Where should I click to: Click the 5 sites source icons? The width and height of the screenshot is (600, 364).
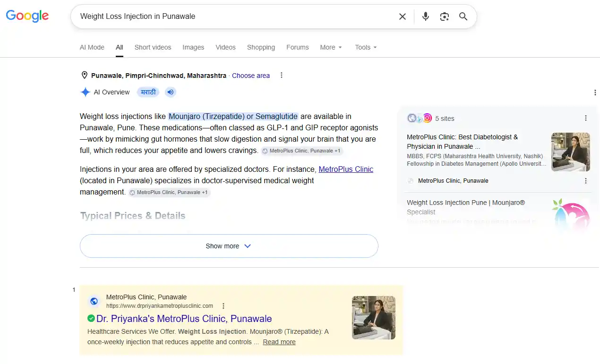click(x=420, y=119)
